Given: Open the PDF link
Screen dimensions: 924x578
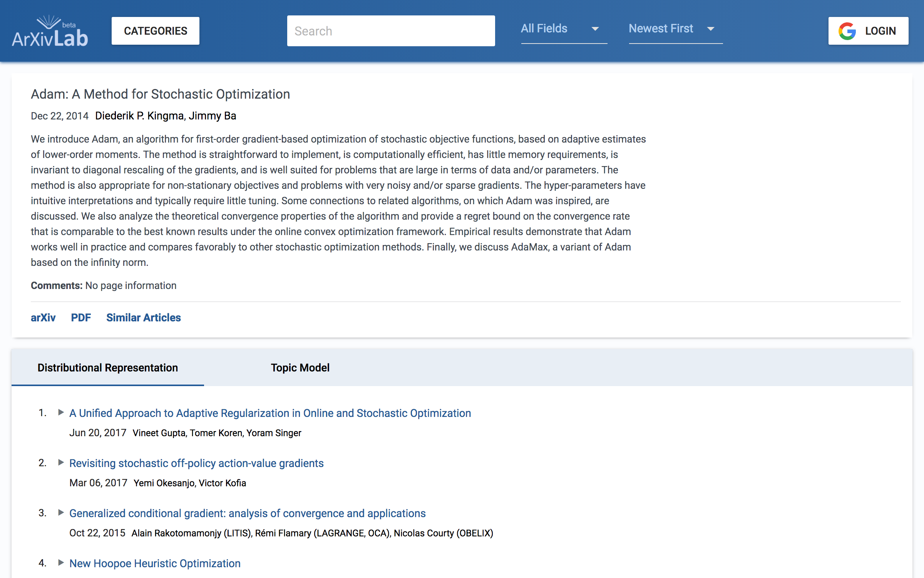Looking at the screenshot, I should [x=81, y=318].
